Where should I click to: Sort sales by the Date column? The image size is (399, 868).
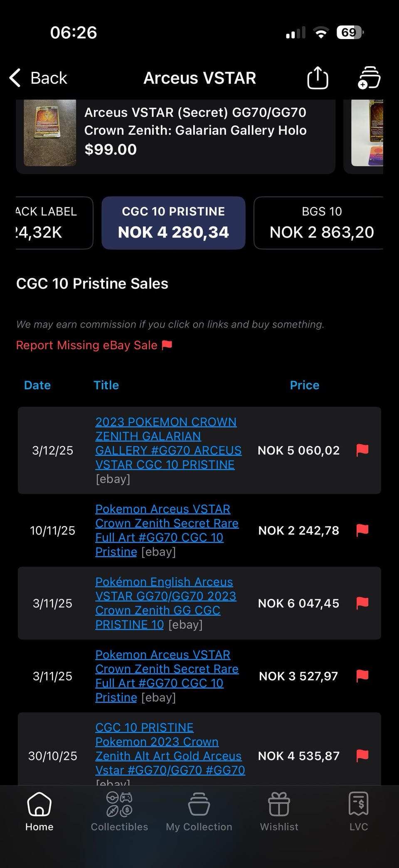[x=37, y=385]
